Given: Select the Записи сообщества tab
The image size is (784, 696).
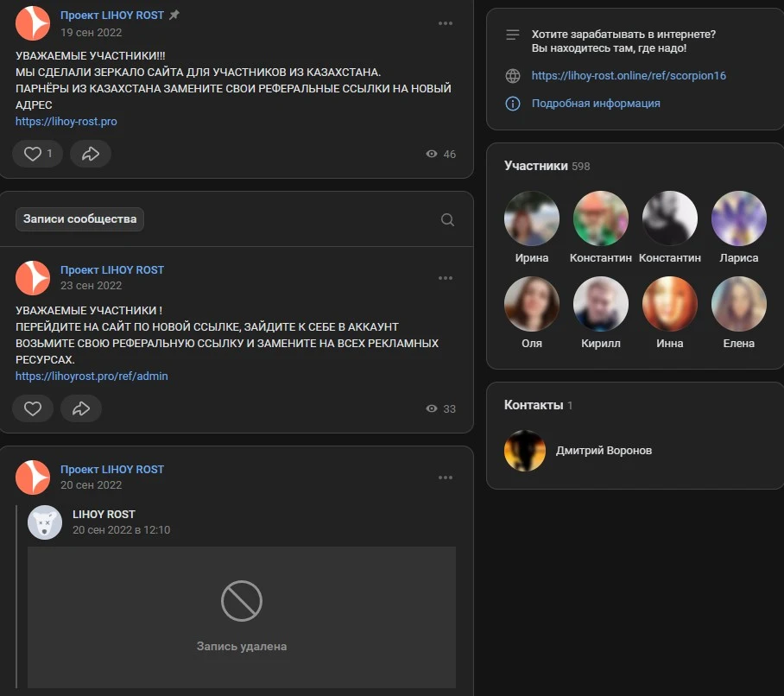Looking at the screenshot, I should pos(80,219).
